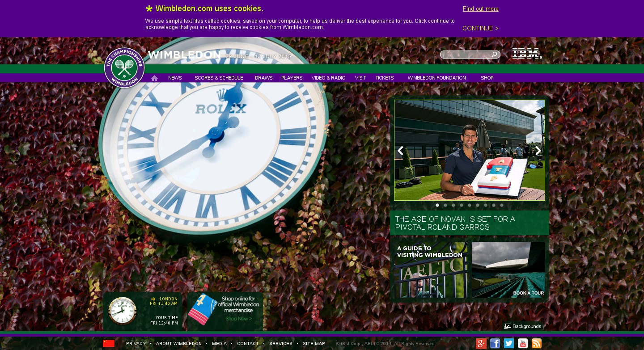Click the WIMBLEDON title text

coord(184,55)
